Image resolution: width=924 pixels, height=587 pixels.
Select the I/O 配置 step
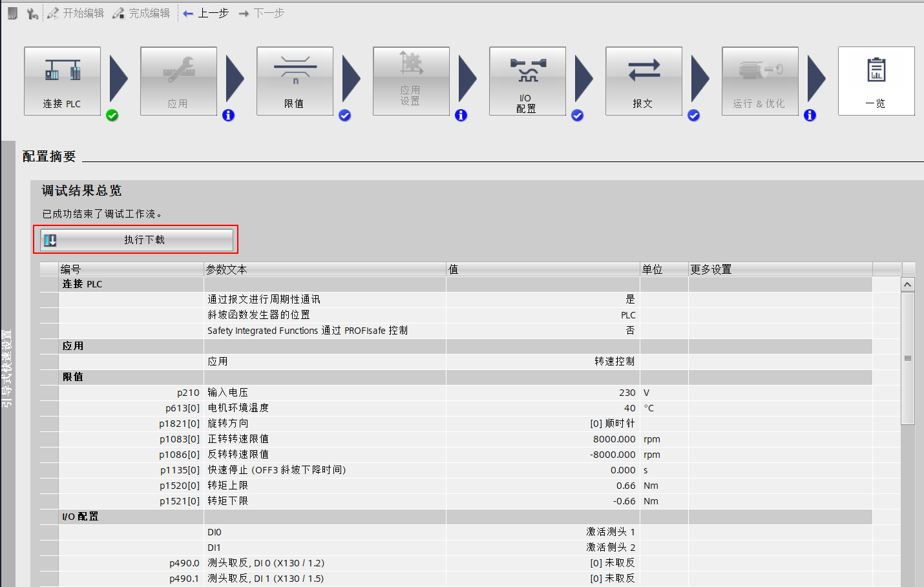click(527, 81)
